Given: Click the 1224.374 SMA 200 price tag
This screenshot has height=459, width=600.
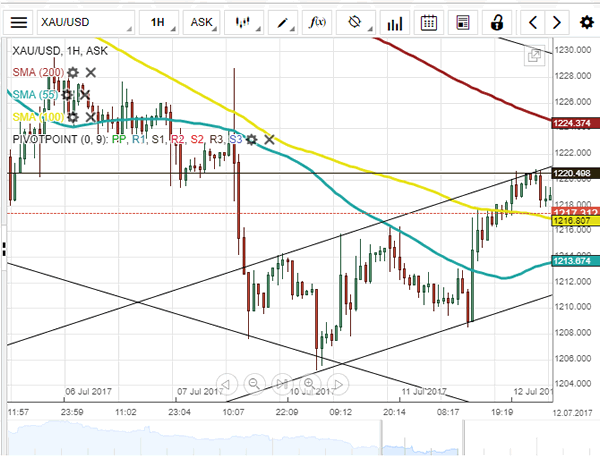Looking at the screenshot, I should coord(576,123).
